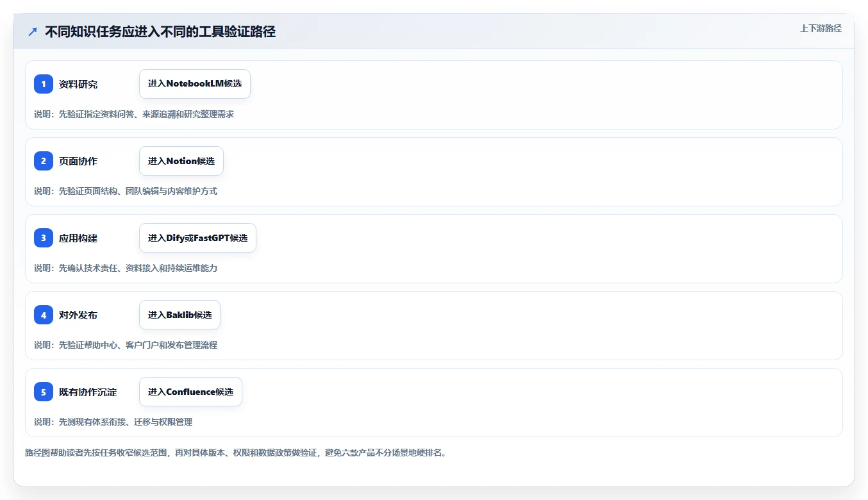Open the 进入Confluence候选 button
The width and height of the screenshot is (868, 500).
click(190, 392)
